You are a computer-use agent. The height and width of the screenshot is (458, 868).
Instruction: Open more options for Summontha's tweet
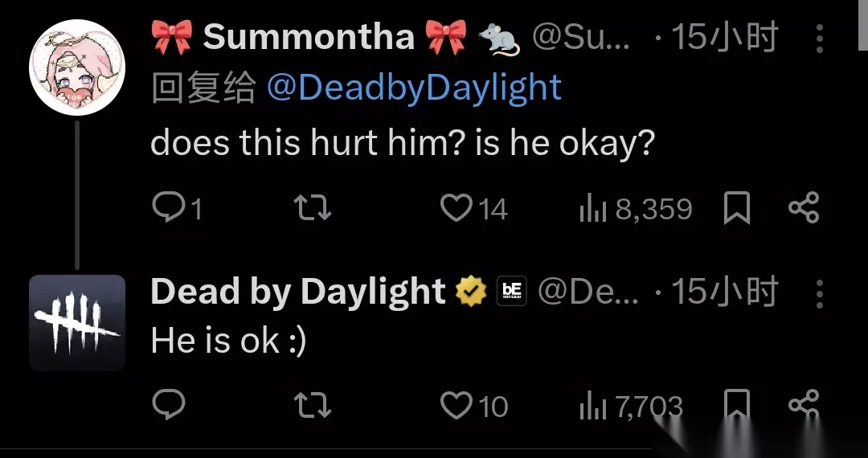pos(819,39)
